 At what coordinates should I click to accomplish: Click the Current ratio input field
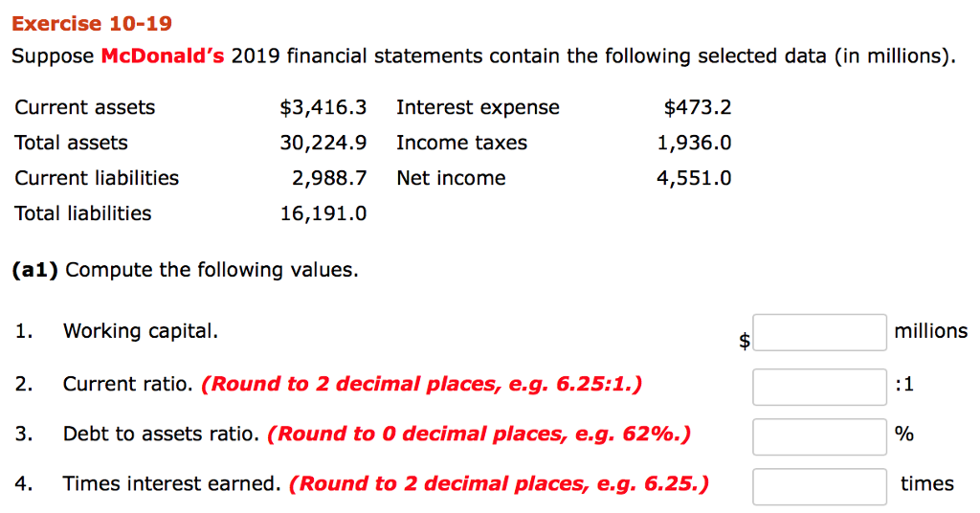(x=819, y=387)
